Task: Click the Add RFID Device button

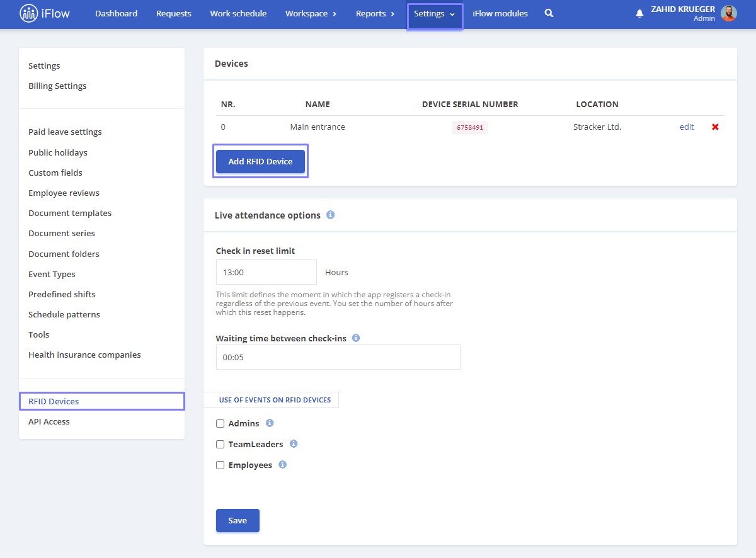Action: (260, 161)
